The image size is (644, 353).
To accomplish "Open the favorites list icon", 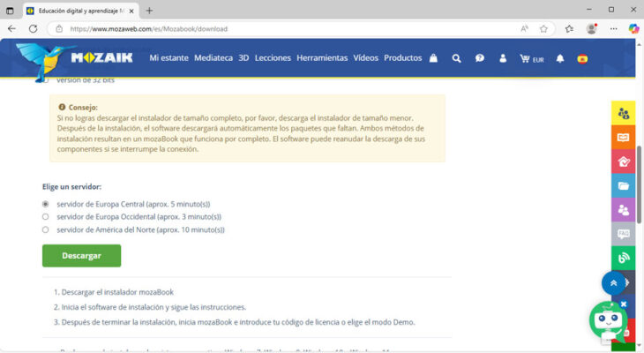I will coord(569,29).
